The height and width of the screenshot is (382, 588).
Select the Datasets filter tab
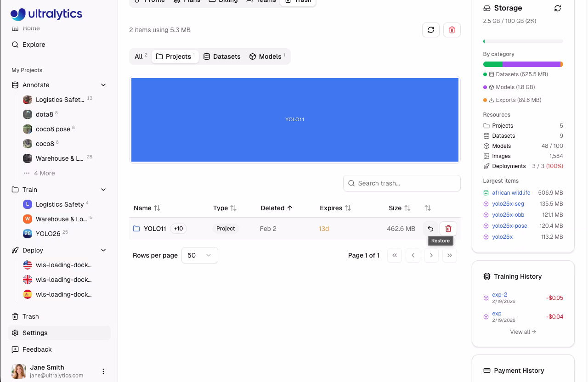pyautogui.click(x=222, y=56)
